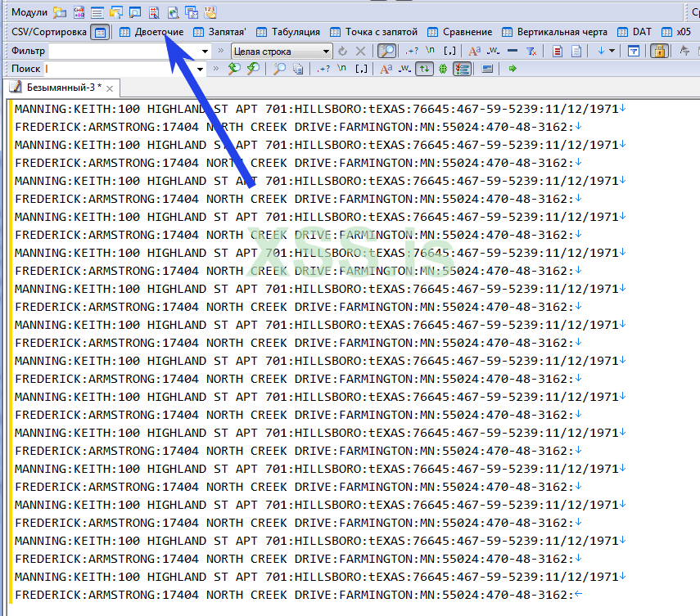
Task: Abort the filter with X icon
Action: 361,52
